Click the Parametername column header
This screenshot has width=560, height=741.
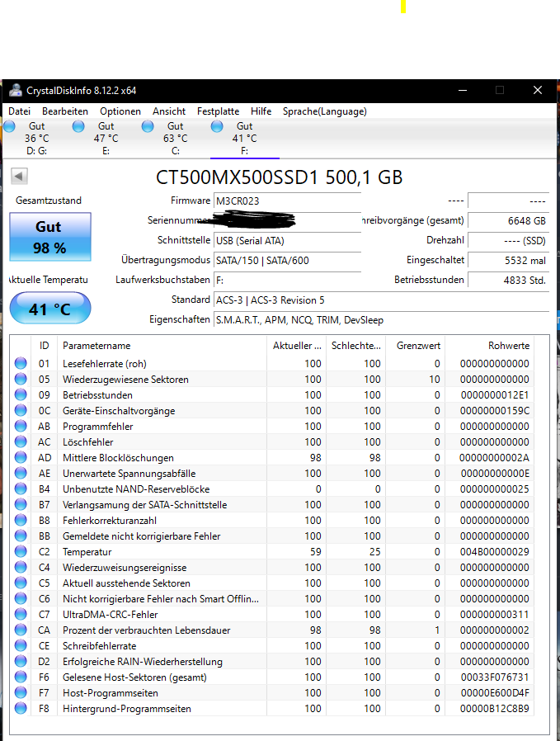click(162, 346)
